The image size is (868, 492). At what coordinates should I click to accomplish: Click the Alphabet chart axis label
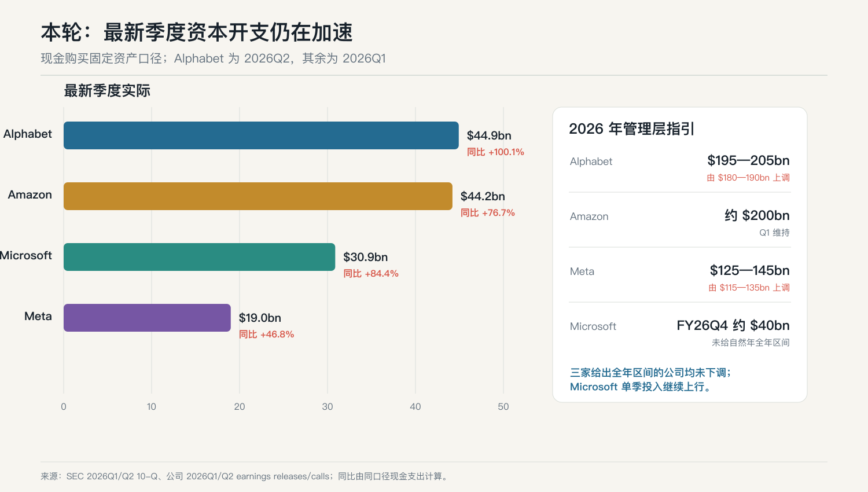click(x=28, y=134)
